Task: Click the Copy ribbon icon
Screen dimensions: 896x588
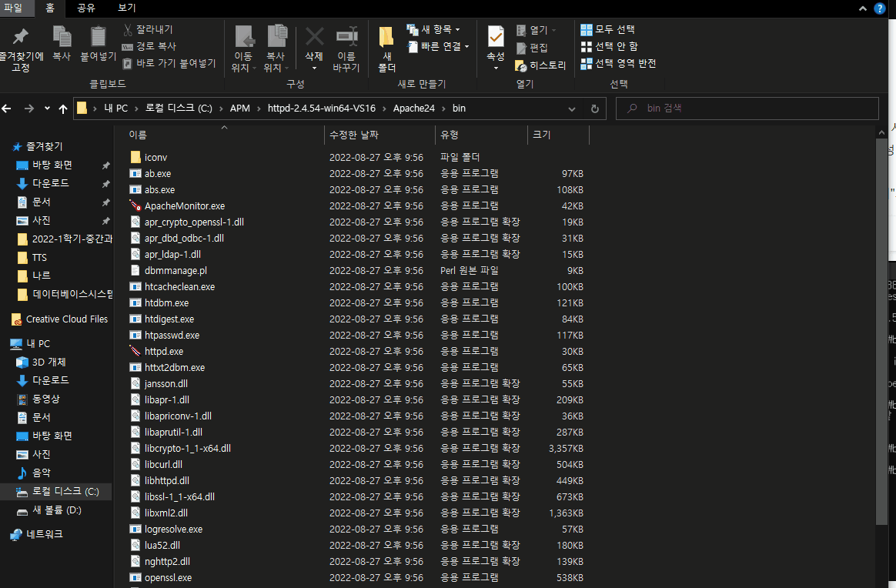Action: click(x=62, y=37)
